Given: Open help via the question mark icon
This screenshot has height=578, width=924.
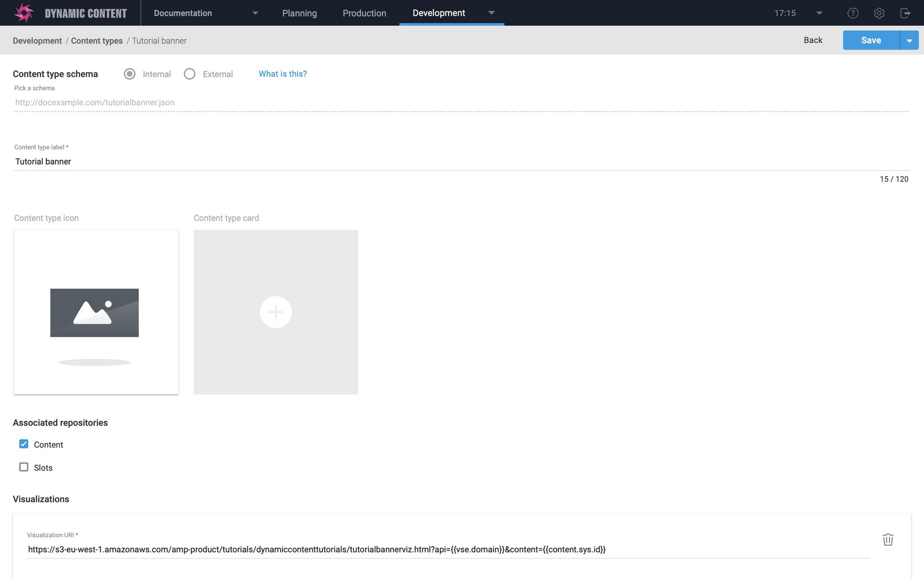Looking at the screenshot, I should 853,13.
